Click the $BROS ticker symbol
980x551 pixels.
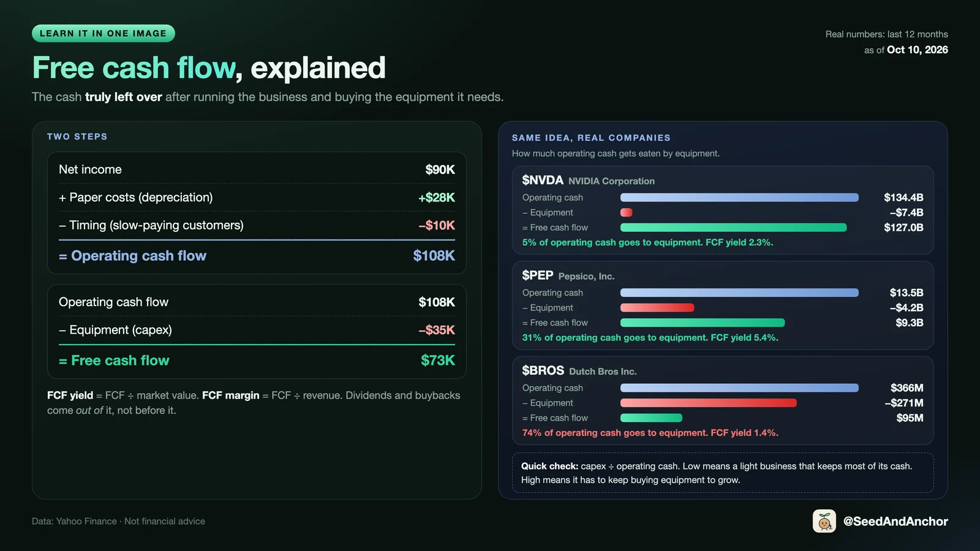pyautogui.click(x=543, y=370)
